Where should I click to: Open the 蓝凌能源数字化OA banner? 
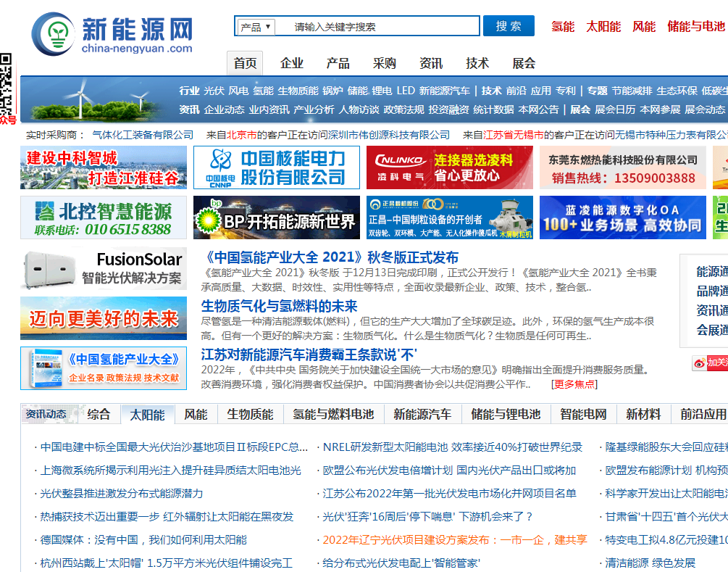tap(623, 217)
